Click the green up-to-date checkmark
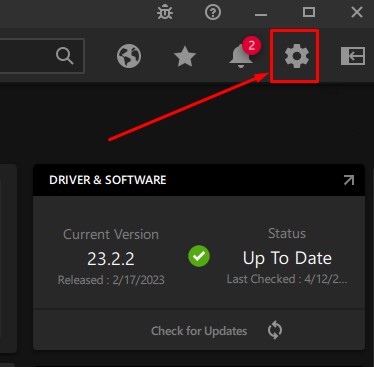 click(x=199, y=256)
